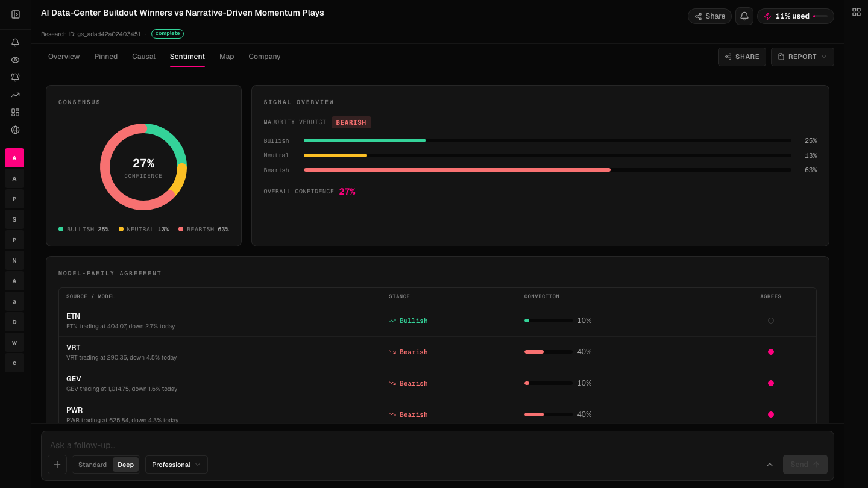
Task: Switch to Deep mode
Action: pos(126,465)
